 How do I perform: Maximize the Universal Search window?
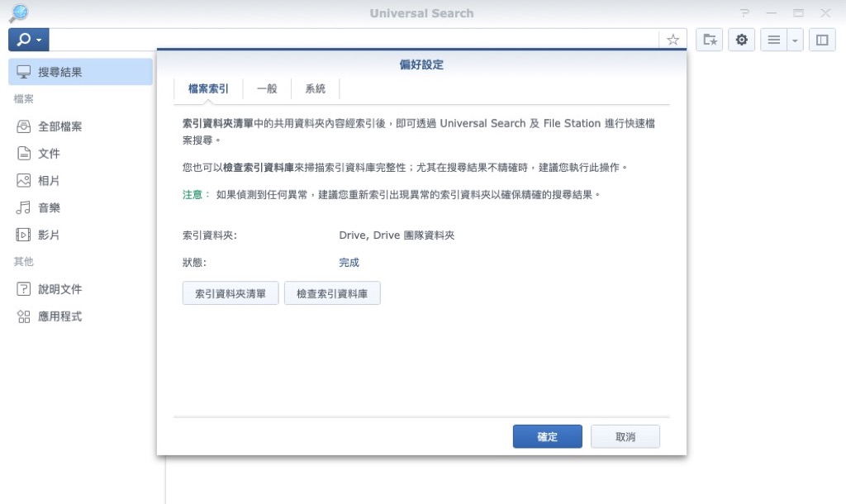pos(799,13)
